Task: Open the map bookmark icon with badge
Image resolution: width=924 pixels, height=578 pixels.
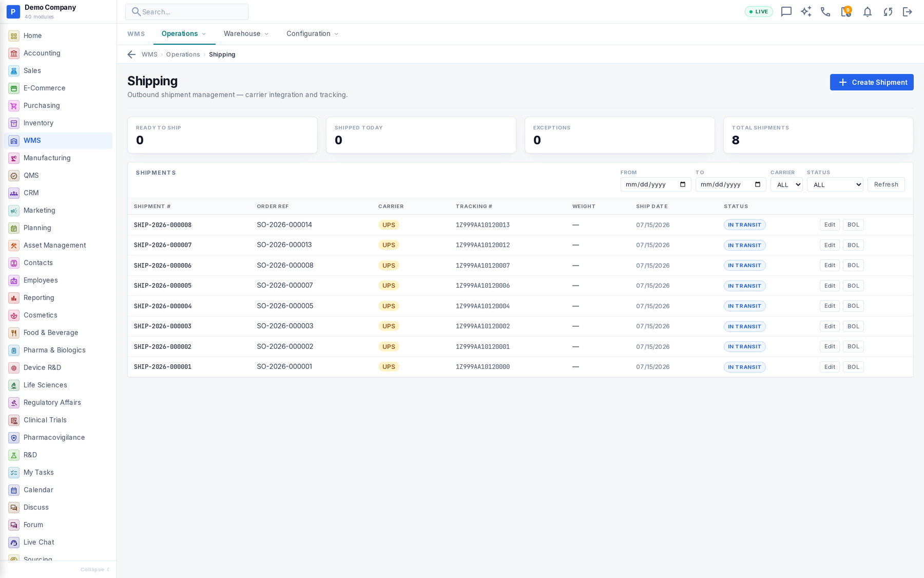Action: tap(846, 11)
